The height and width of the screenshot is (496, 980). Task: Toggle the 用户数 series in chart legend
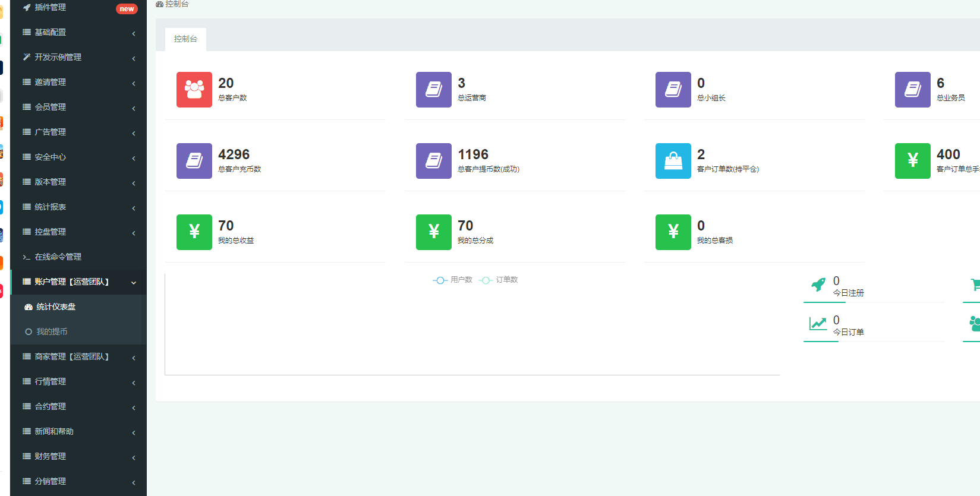[x=453, y=280]
